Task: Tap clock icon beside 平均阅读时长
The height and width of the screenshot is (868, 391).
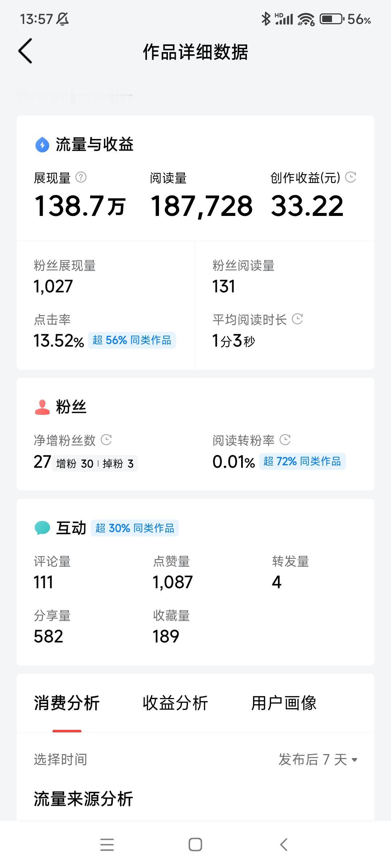Action: (297, 319)
